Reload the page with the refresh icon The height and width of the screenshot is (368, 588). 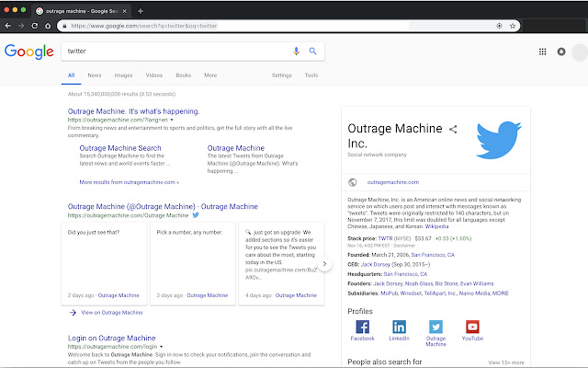coord(35,26)
